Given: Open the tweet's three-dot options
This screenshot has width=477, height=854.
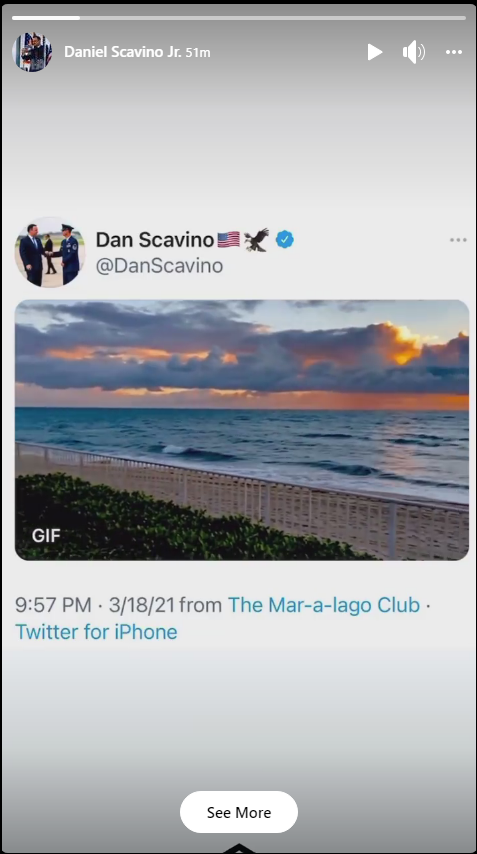Looking at the screenshot, I should (x=458, y=240).
